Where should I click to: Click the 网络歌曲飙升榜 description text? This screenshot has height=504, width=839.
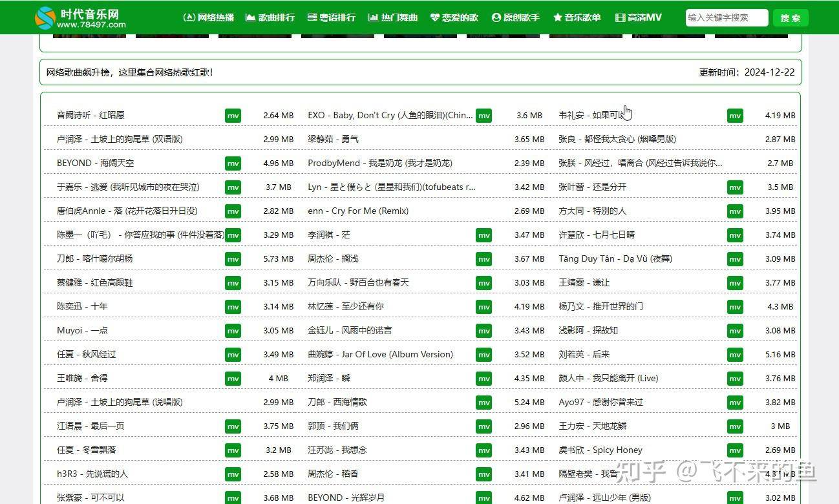click(x=129, y=72)
